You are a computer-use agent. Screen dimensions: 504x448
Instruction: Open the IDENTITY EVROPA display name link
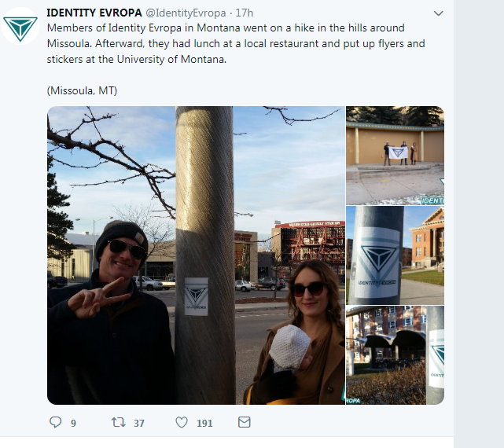[x=94, y=13]
